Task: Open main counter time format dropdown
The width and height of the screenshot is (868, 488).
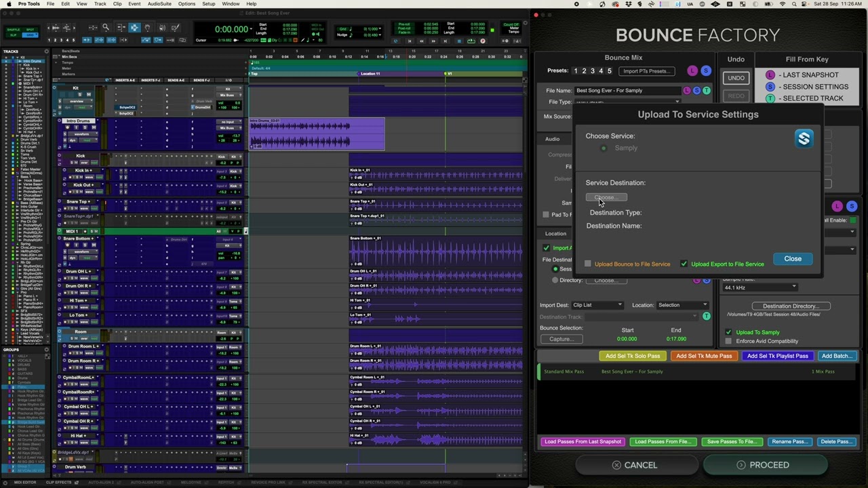Action: pos(252,29)
